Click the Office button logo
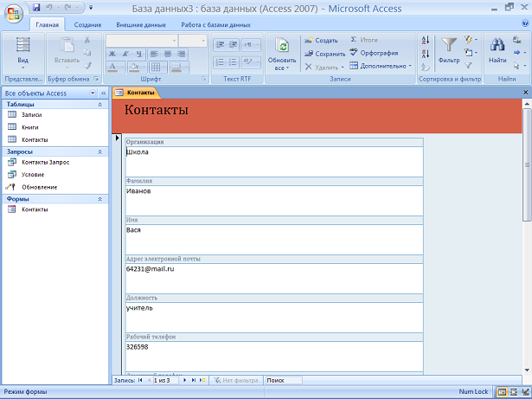Screen dimensions: 532x399 click(x=13, y=14)
